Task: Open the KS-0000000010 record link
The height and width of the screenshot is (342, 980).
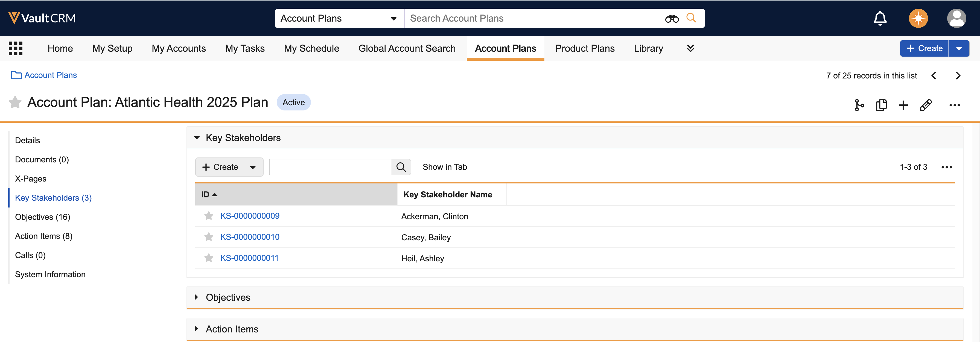Action: (x=250, y=237)
